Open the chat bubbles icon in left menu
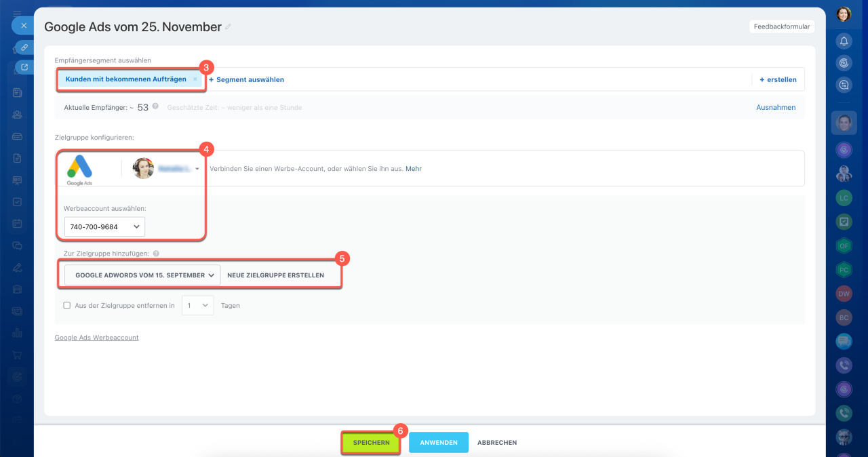The width and height of the screenshot is (868, 457). (x=18, y=245)
